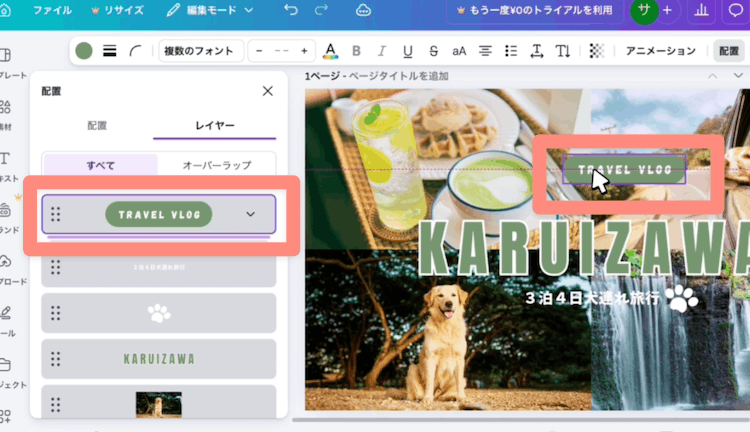Open the green fill color swatch
The height and width of the screenshot is (432, 750).
(84, 51)
